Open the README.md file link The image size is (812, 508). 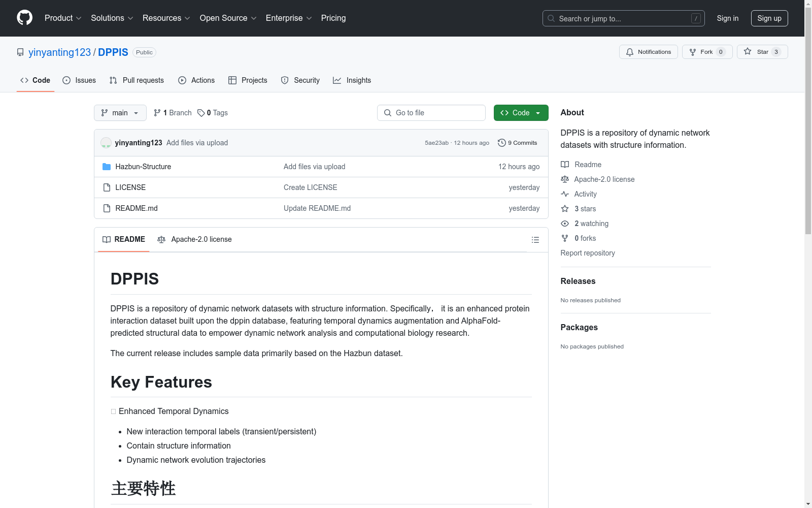(137, 208)
